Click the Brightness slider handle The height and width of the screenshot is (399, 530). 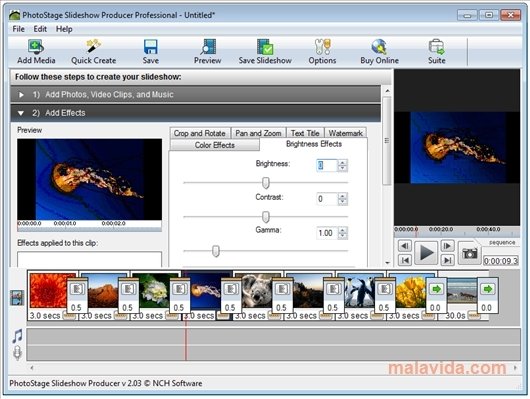[x=266, y=183]
